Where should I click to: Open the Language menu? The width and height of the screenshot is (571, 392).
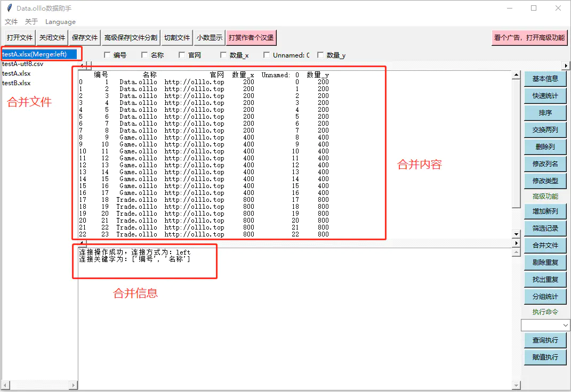pyautogui.click(x=60, y=22)
